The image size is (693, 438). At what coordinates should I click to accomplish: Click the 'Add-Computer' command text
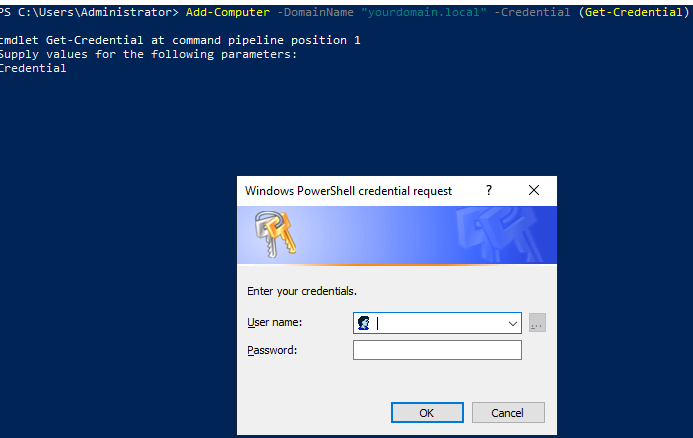click(228, 12)
